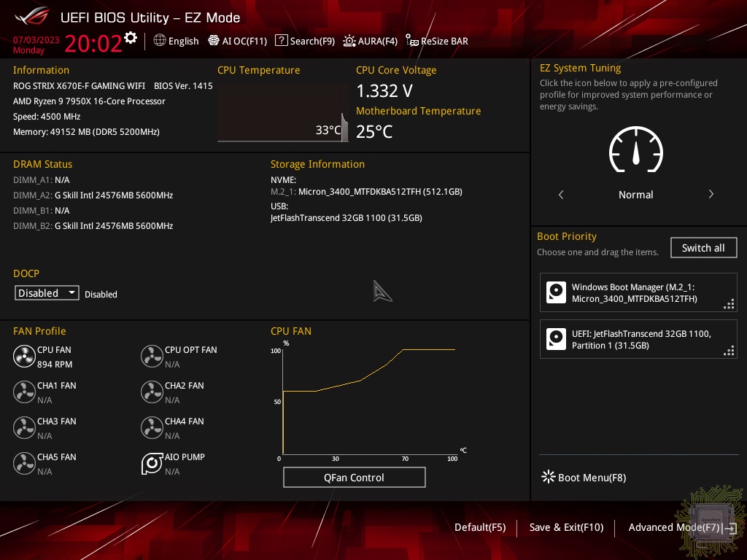Open Search(F9) from top bar
Screen dimensions: 747x560
(x=305, y=41)
